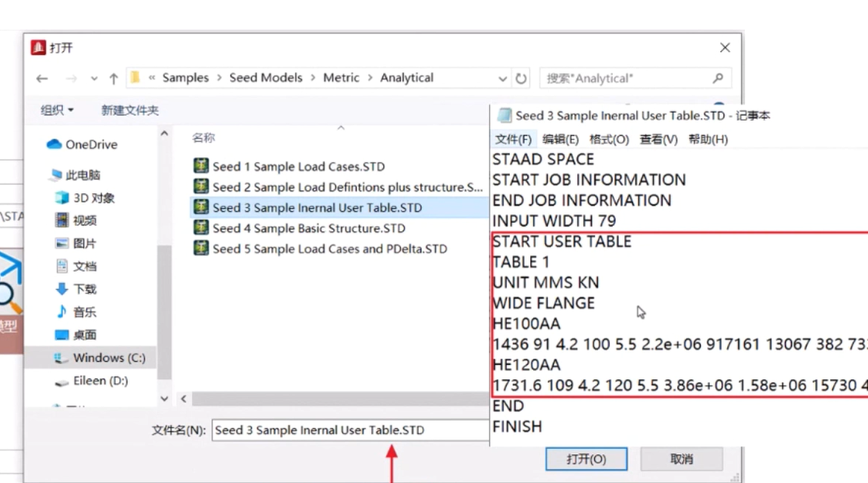Expand the address bar history dropdown
Viewport: 868px width, 483px height.
502,79
